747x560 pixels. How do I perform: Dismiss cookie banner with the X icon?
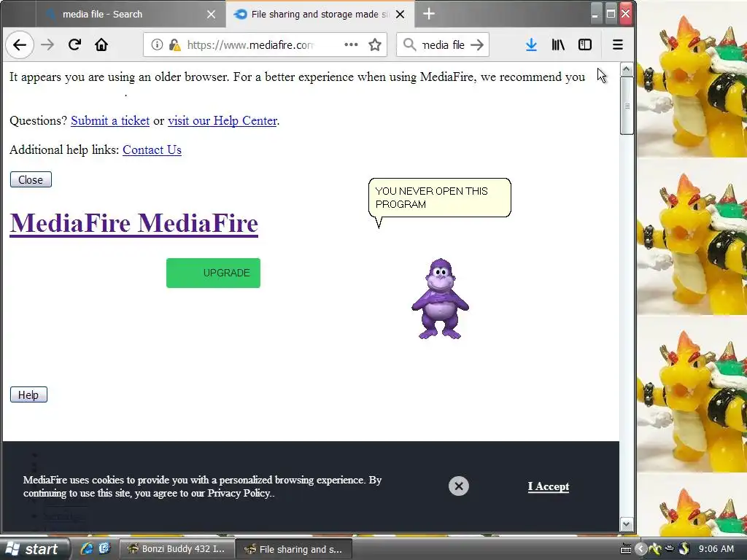[x=459, y=486]
